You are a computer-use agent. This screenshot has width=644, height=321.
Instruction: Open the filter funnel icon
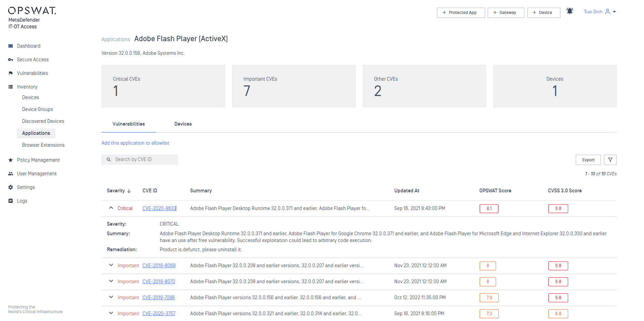(610, 160)
